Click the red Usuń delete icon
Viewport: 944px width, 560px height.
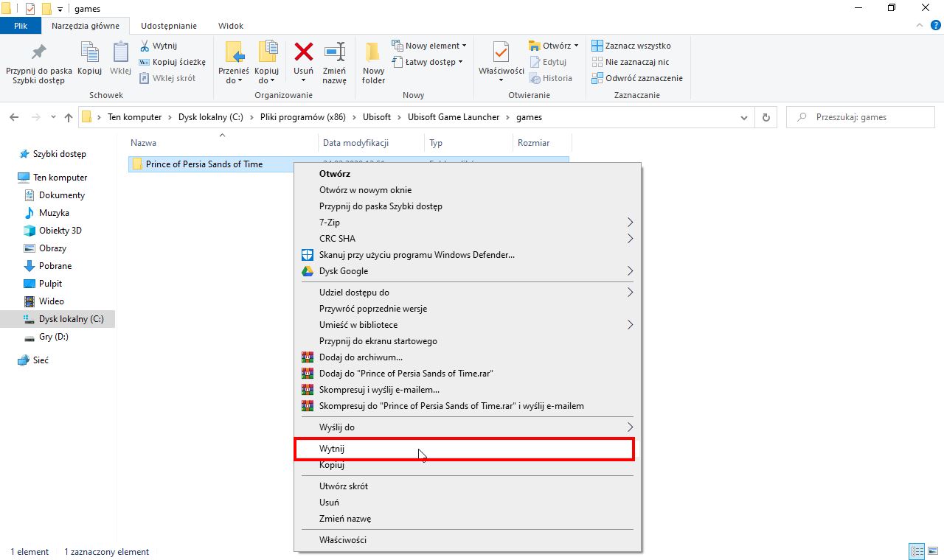(303, 51)
